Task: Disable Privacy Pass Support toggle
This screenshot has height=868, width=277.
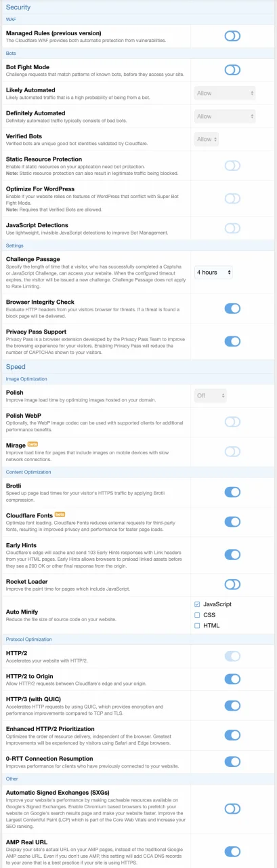Action: pyautogui.click(x=232, y=341)
